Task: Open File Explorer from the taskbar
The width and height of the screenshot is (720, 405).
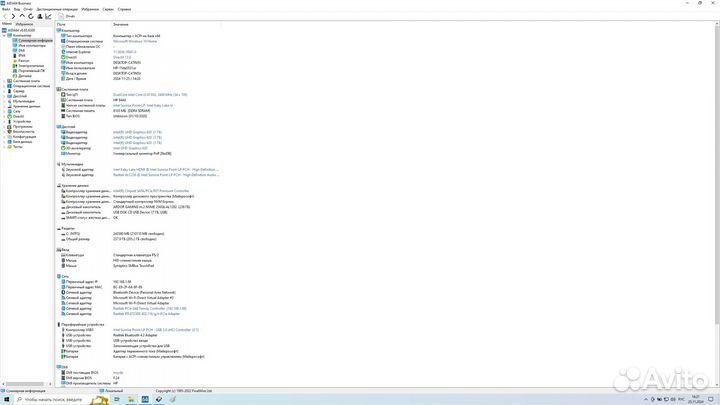Action: (131, 399)
